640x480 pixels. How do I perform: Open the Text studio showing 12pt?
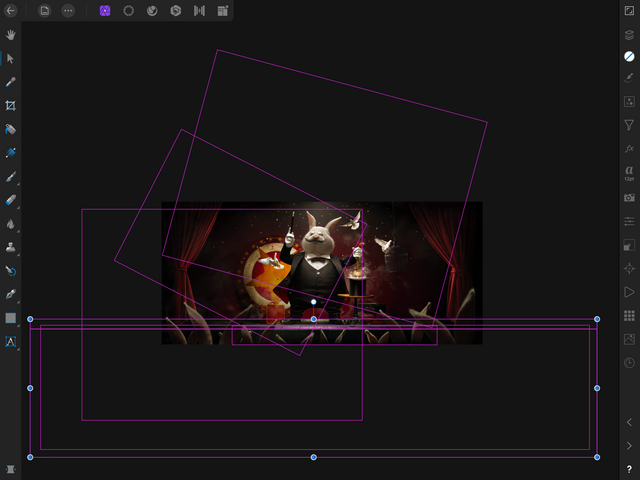(x=629, y=173)
